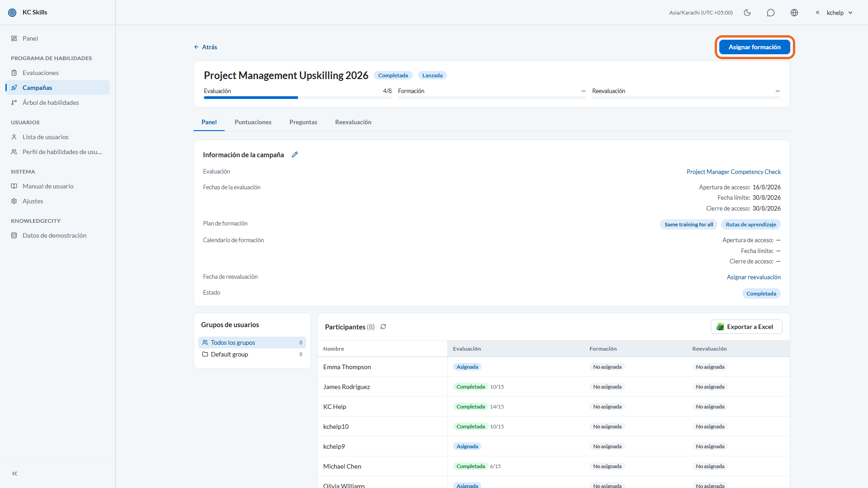Open Evaluaciones in the sidebar

click(x=58, y=73)
